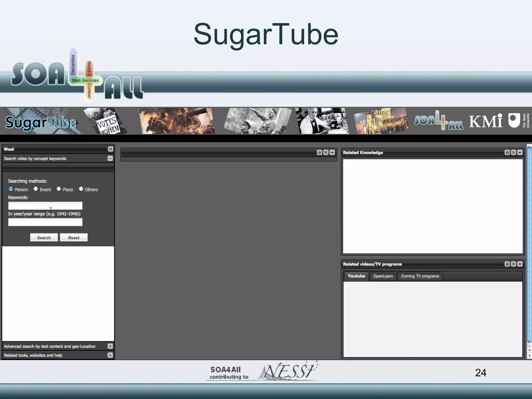This screenshot has width=532, height=399.
Task: Focus the year range input field
Action: coord(45,222)
